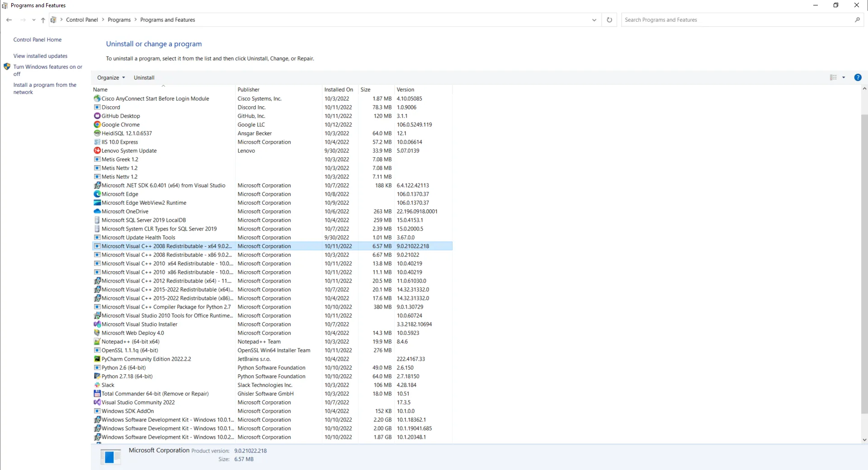Select Microsoft System CLR Types for SQL Server
Screen dimensions: 868x470
(272, 229)
